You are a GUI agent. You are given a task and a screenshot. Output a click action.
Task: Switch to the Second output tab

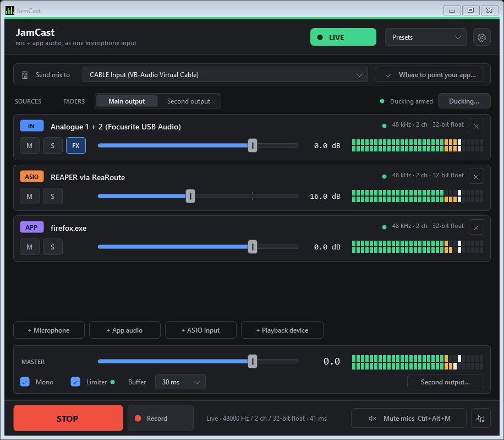189,101
